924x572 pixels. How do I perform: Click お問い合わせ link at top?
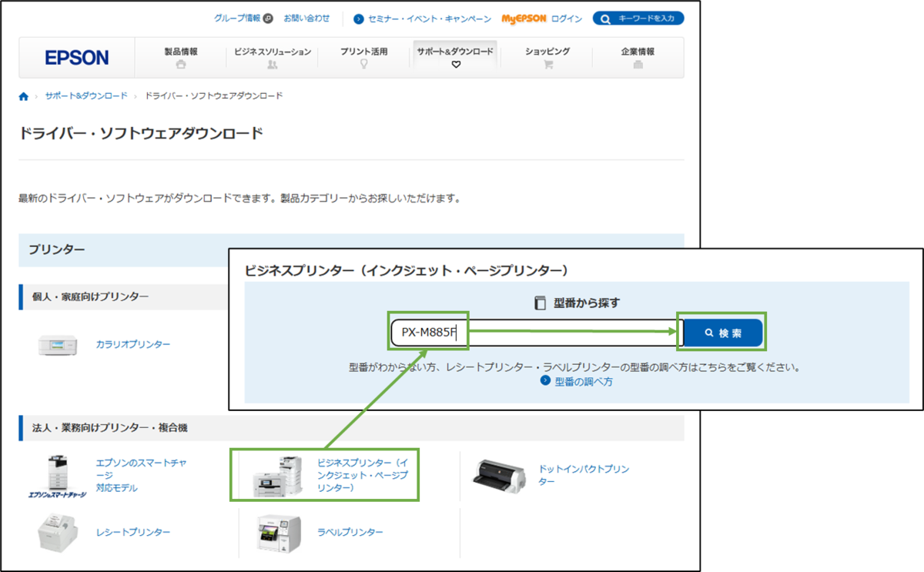coord(306,18)
